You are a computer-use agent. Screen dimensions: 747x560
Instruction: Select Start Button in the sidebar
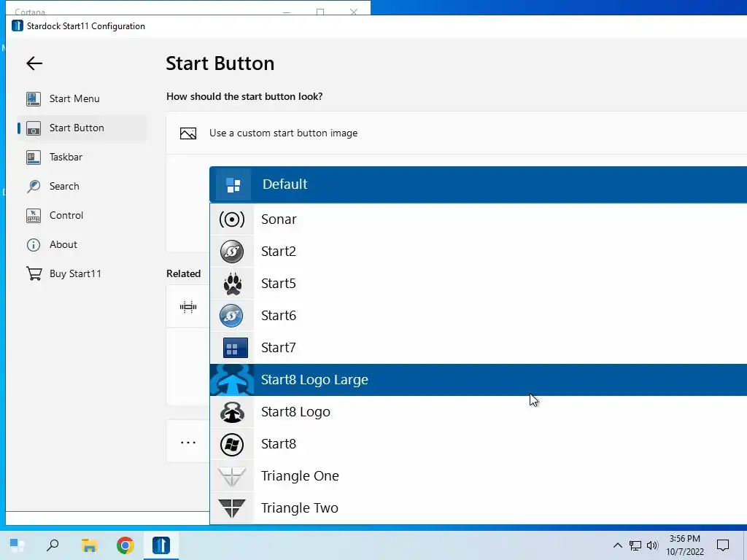pos(82,128)
